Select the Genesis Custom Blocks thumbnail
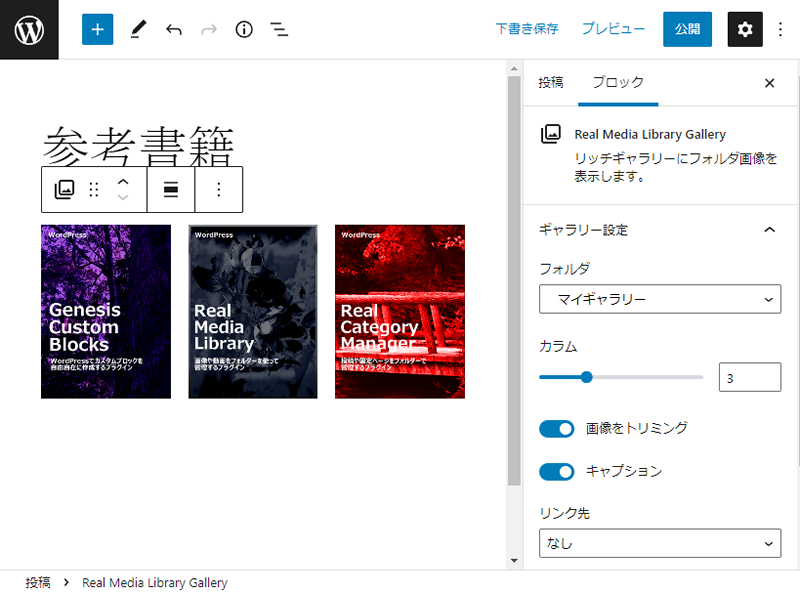The height and width of the screenshot is (594, 800). 106,311
